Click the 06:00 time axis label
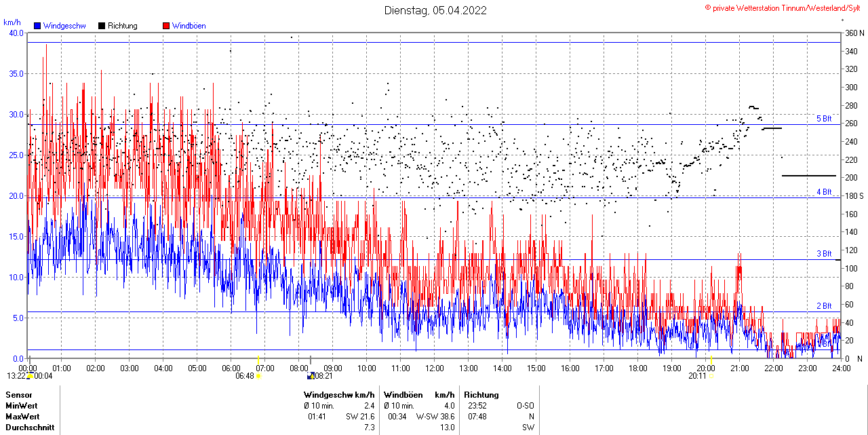This screenshot has height=435, width=868. click(231, 368)
